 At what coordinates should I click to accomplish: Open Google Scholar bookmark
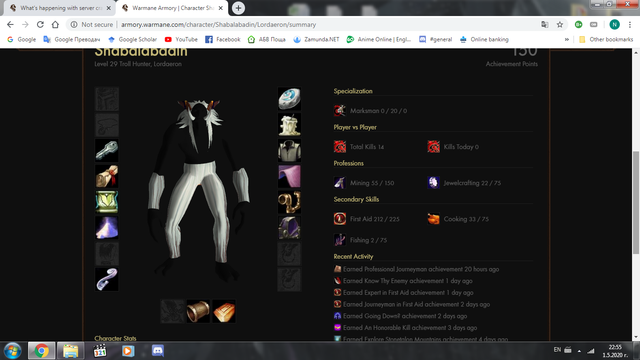[133, 40]
